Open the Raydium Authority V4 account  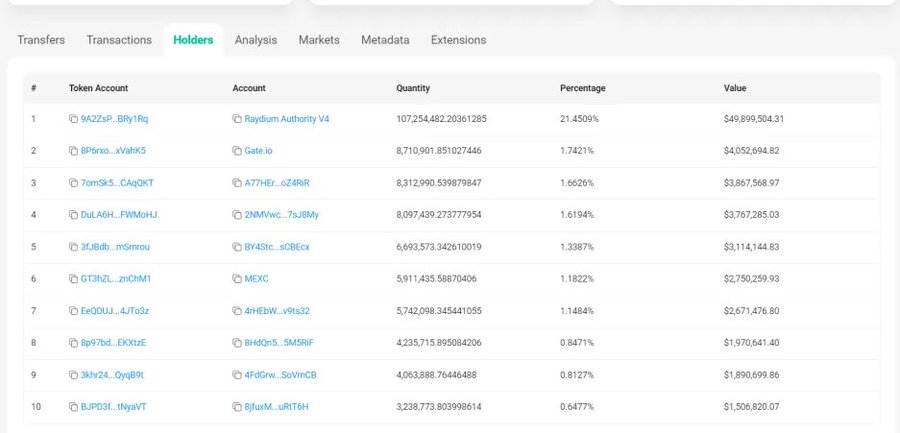click(x=287, y=119)
